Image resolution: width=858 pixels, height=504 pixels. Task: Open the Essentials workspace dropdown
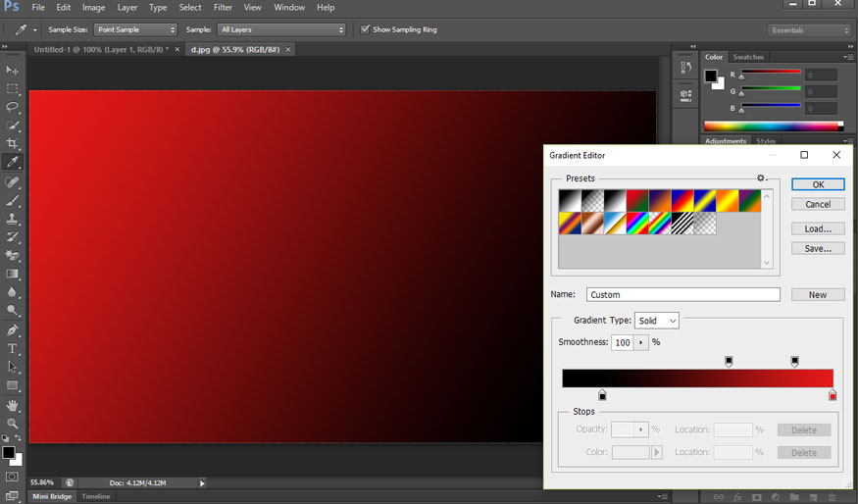point(809,30)
